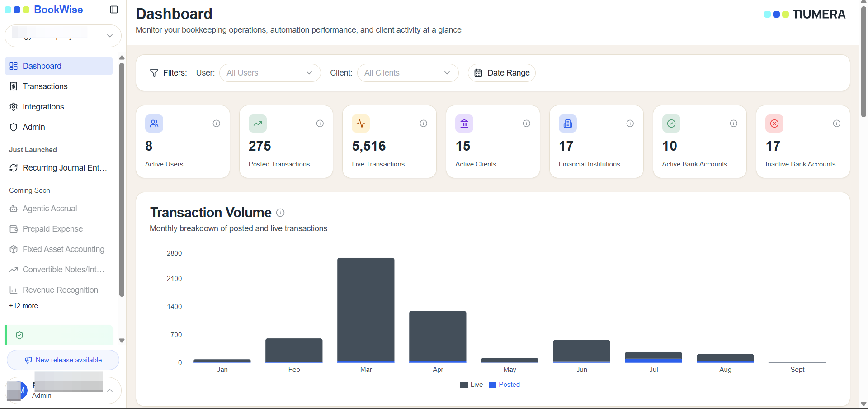Viewport: 868px width, 409px height.
Task: Collapse the sidebar panel toggle icon
Action: 114,10
